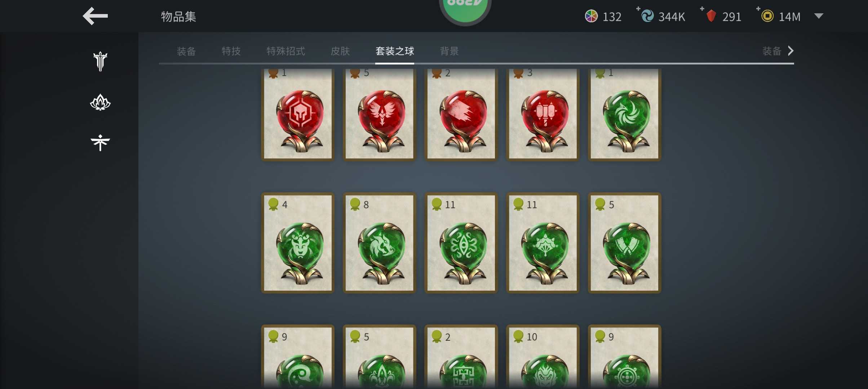Open the red winged eagle sphere card
The image size is (868, 389).
tap(380, 114)
